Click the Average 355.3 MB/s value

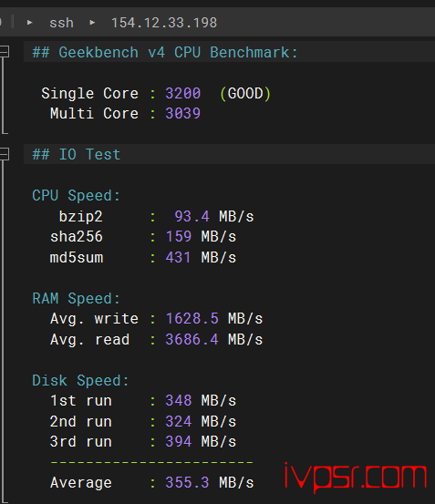210,482
